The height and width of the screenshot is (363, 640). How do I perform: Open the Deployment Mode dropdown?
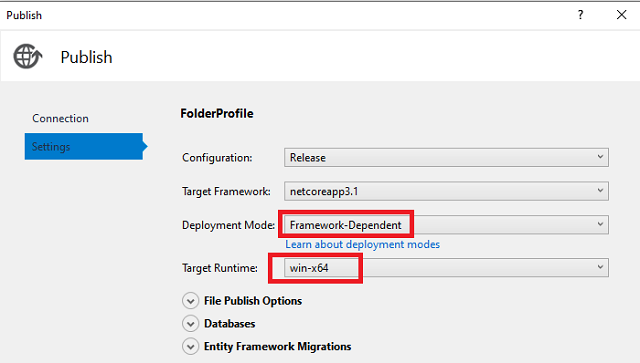(446, 225)
